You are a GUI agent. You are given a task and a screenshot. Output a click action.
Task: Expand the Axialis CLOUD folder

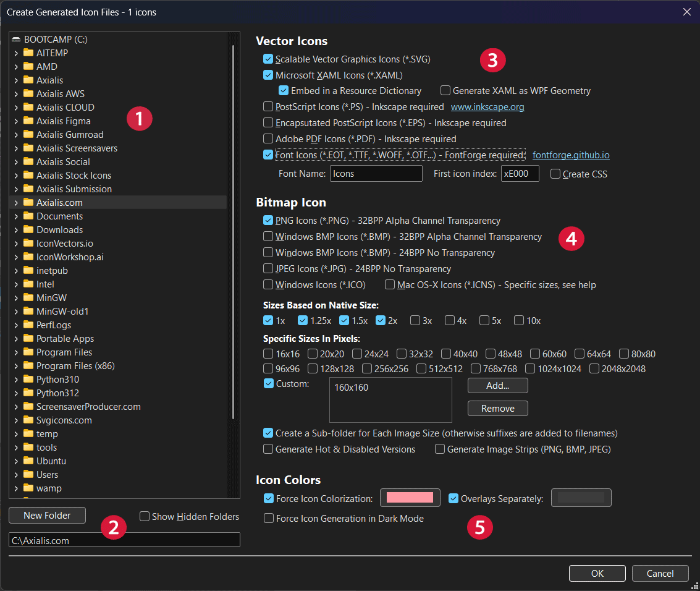pyautogui.click(x=15, y=107)
